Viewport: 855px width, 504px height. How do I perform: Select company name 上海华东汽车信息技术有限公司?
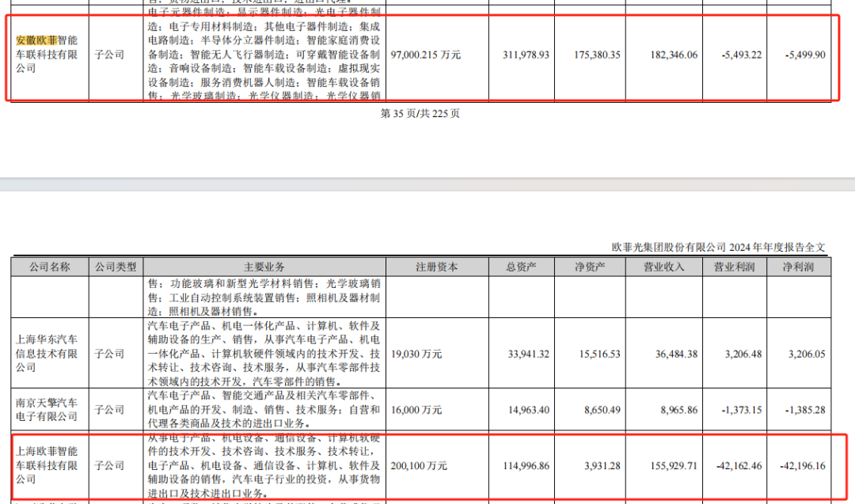point(47,353)
